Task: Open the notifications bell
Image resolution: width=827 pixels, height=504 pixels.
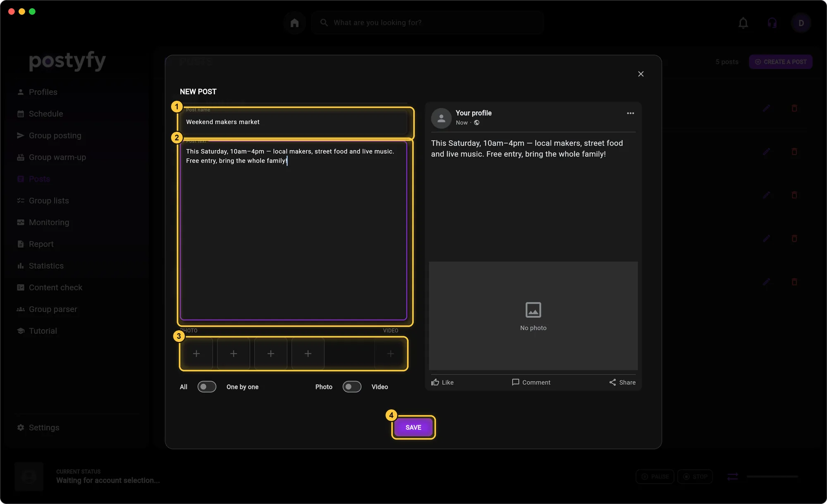Action: 743,23
